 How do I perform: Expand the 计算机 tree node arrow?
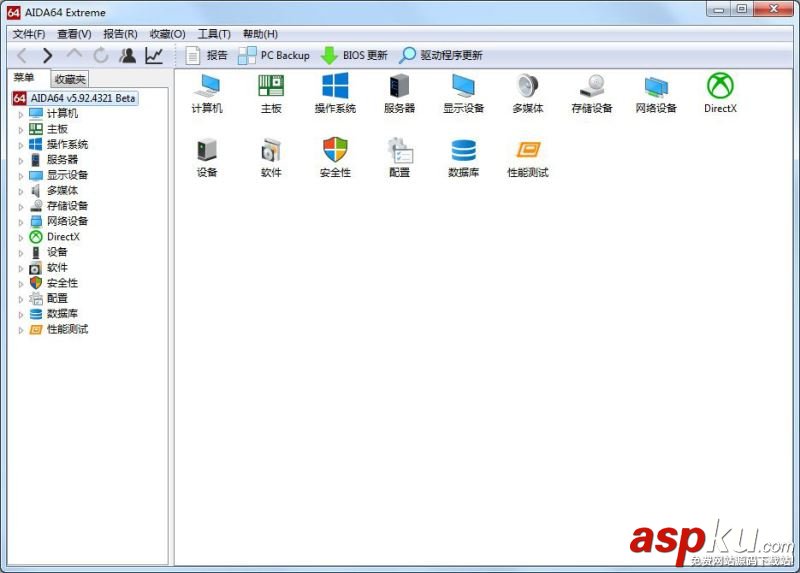[20, 114]
